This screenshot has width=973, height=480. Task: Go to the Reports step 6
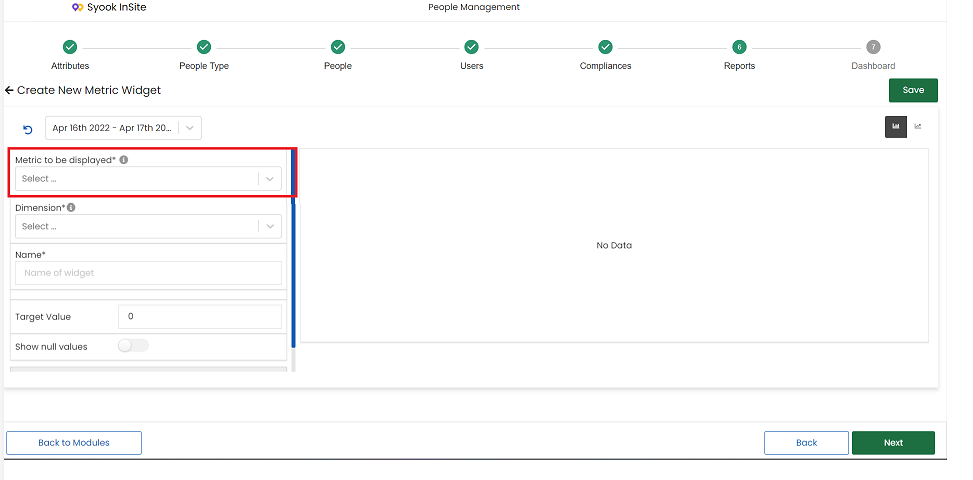[739, 47]
